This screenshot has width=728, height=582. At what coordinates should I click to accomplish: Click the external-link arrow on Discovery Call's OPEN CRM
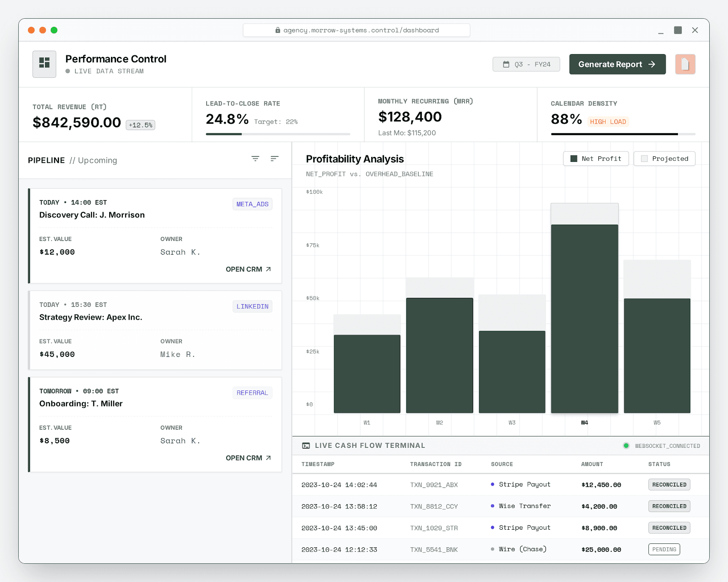pos(268,269)
